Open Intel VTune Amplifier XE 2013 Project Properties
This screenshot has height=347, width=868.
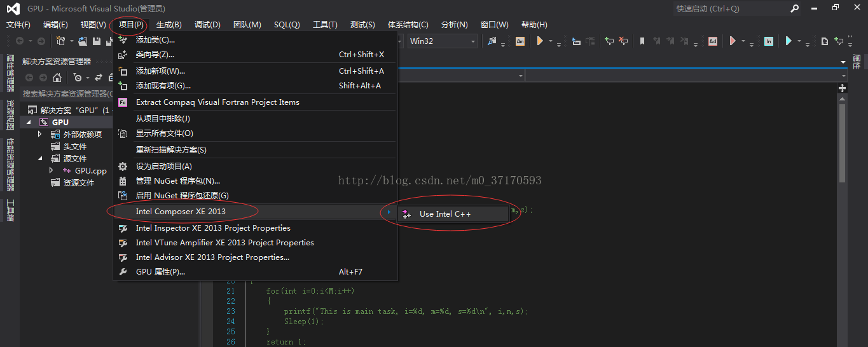click(x=255, y=243)
